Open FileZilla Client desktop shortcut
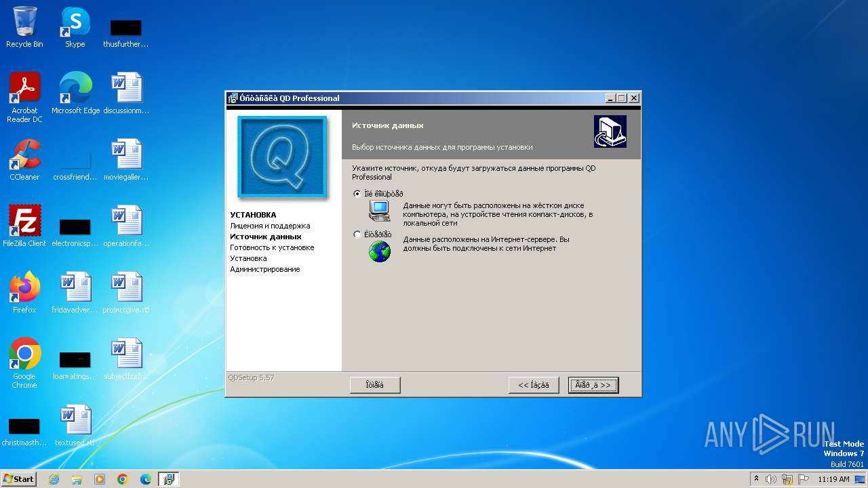 point(24,226)
